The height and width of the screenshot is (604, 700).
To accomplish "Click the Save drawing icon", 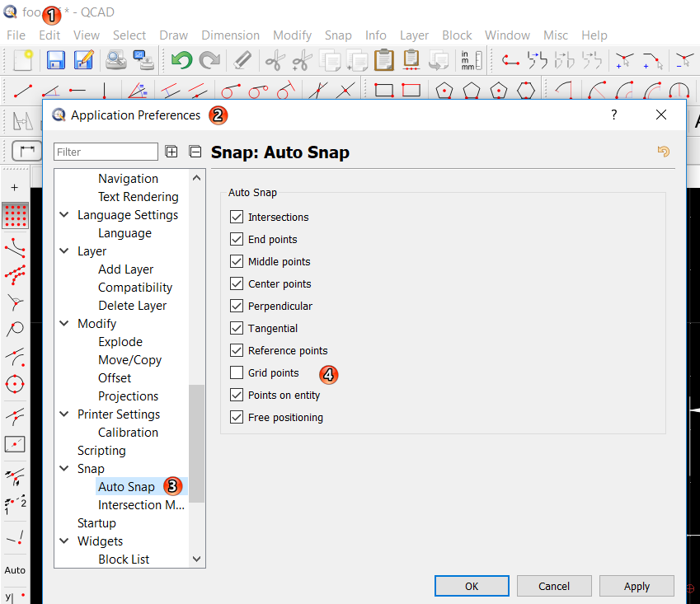I will tap(55, 60).
